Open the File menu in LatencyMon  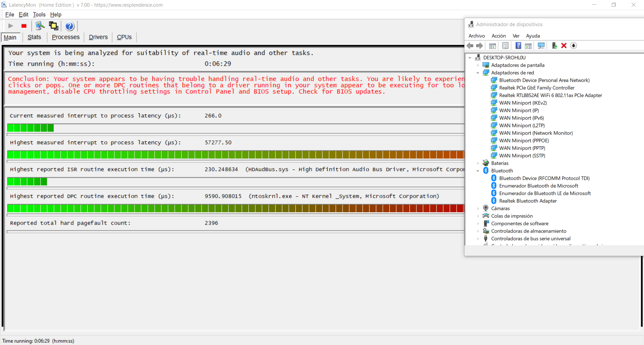(10, 14)
